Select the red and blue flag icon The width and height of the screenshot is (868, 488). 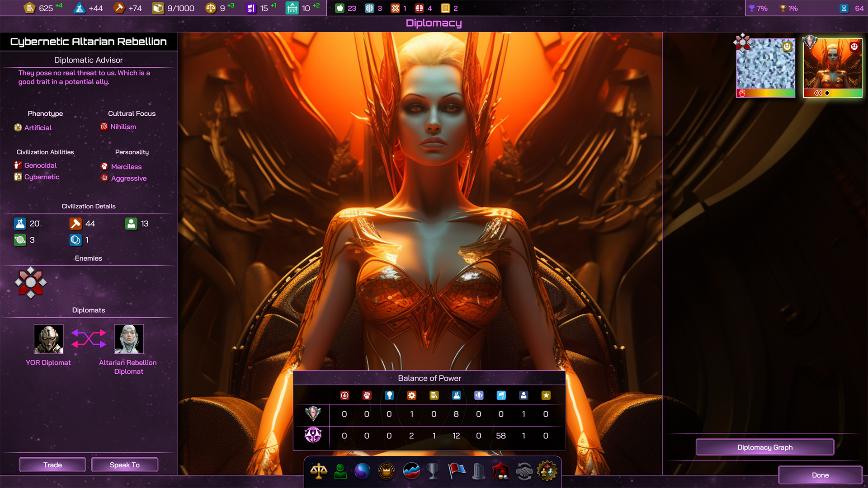point(457,471)
